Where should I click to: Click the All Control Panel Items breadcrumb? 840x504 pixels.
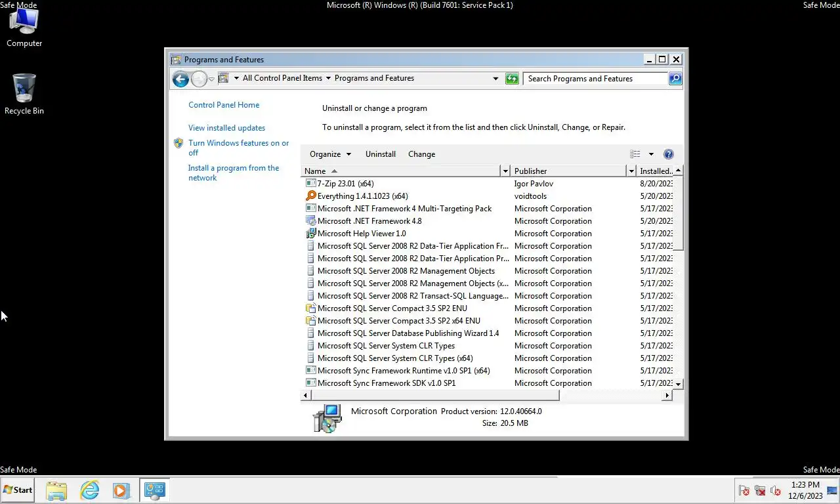pos(282,78)
